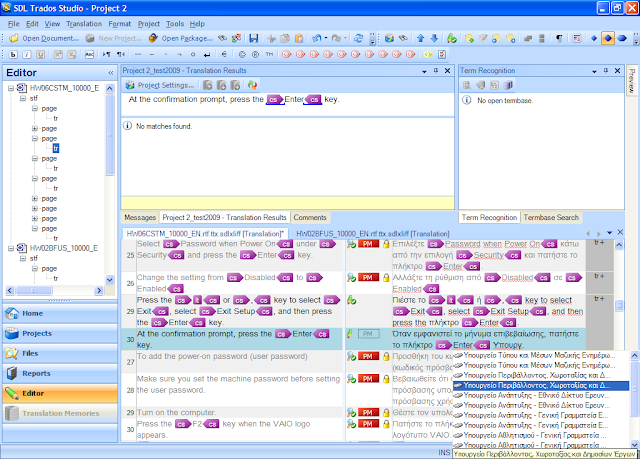The width and height of the screenshot is (640, 459).
Task: Toggle INS insert mode in status bar
Action: 444,452
